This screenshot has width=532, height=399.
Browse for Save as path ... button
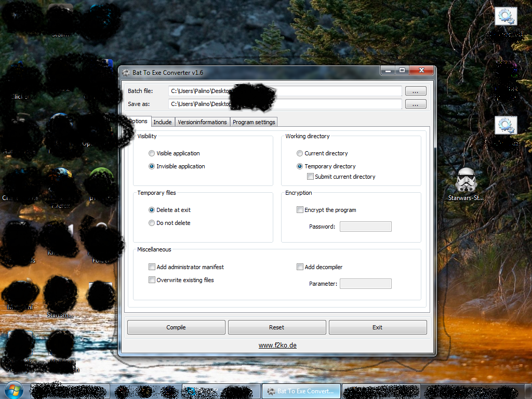coord(416,104)
